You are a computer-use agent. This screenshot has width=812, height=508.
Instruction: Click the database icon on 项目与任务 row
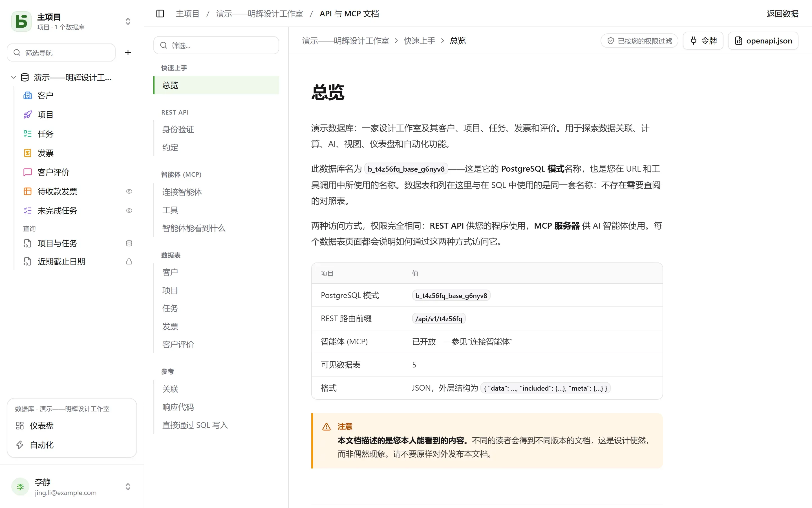(x=129, y=243)
